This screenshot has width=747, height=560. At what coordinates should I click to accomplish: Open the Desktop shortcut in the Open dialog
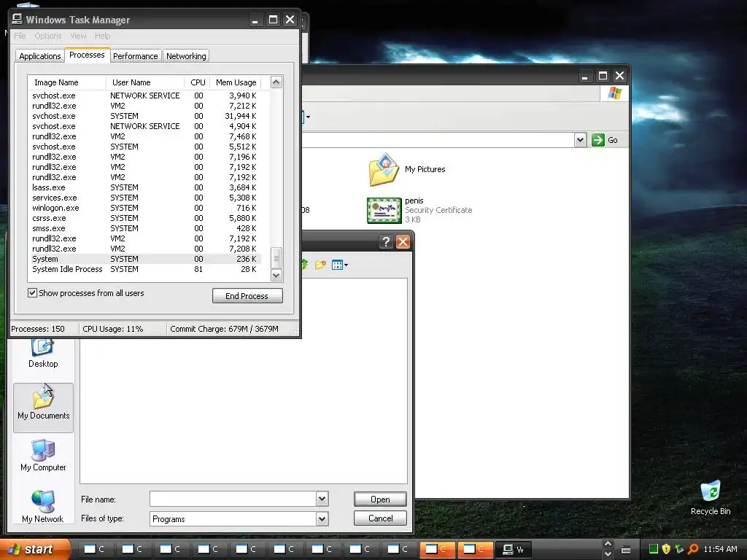coord(43,354)
